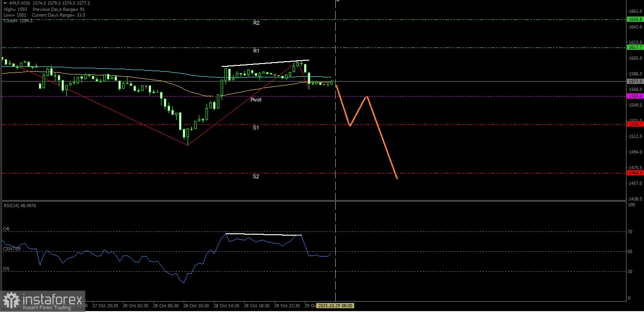Click the 28 Oct 10:30 time axis label

click(196, 306)
